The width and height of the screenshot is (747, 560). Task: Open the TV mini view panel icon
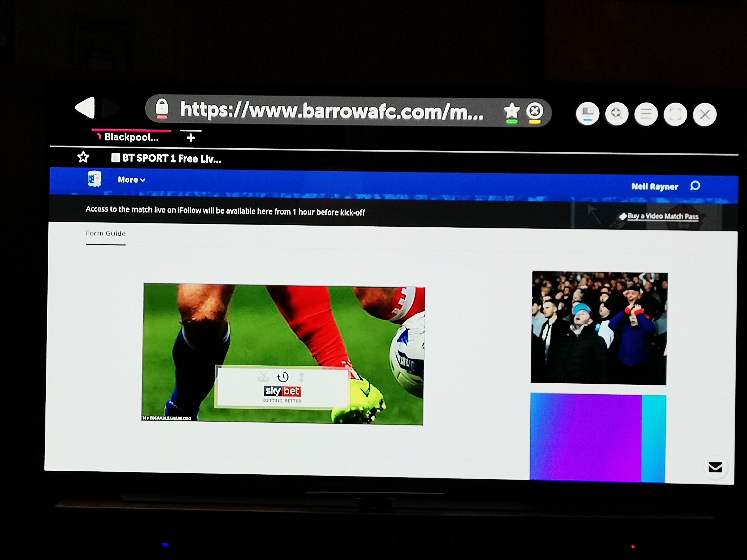(588, 113)
